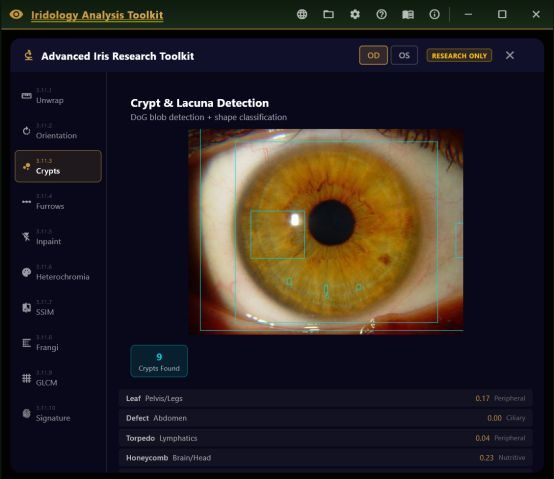Viewport: 554px width, 479px height.
Task: Maximize the application window
Action: point(502,14)
